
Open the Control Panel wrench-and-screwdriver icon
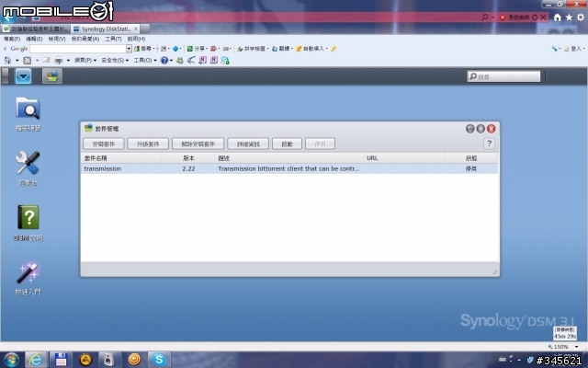tap(28, 163)
